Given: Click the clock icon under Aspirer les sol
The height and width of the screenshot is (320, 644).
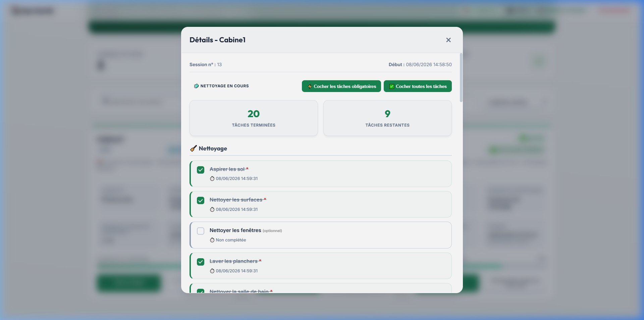Looking at the screenshot, I should [x=212, y=179].
